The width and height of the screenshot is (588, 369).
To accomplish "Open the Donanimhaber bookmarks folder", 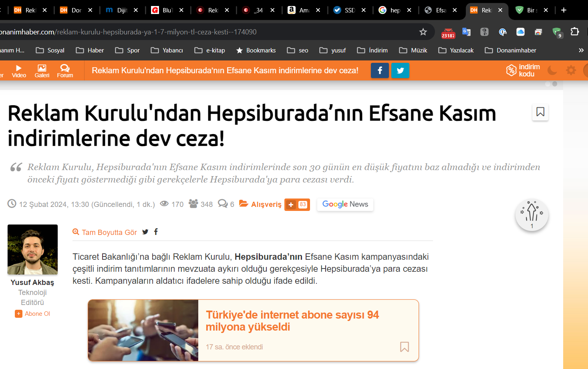I will [x=511, y=50].
